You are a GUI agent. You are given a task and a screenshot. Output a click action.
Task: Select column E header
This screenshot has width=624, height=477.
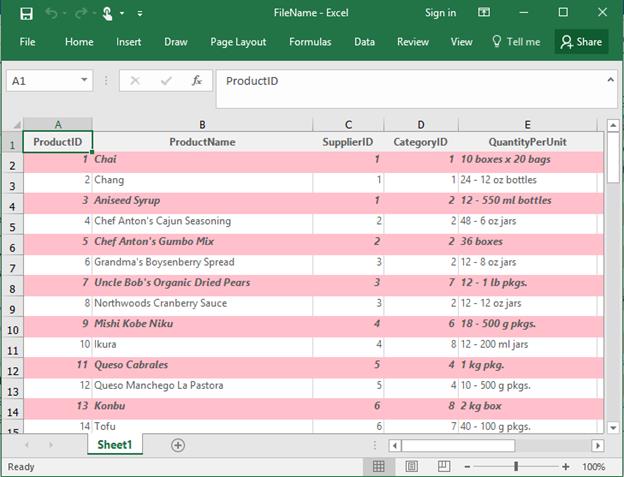click(527, 125)
